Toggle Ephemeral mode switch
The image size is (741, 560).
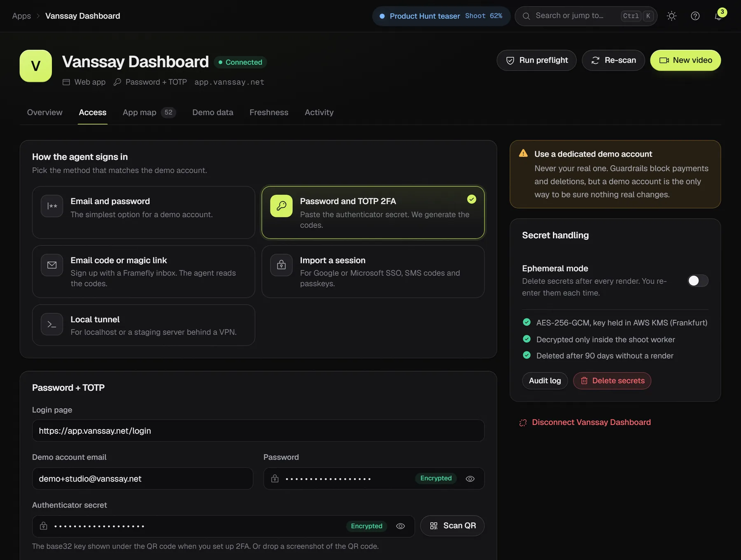point(698,281)
